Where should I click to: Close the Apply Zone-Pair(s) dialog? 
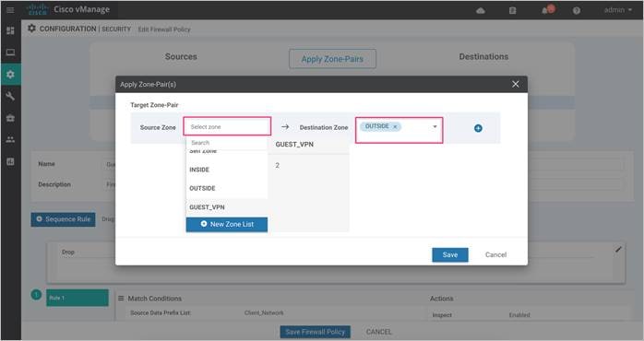click(x=516, y=84)
